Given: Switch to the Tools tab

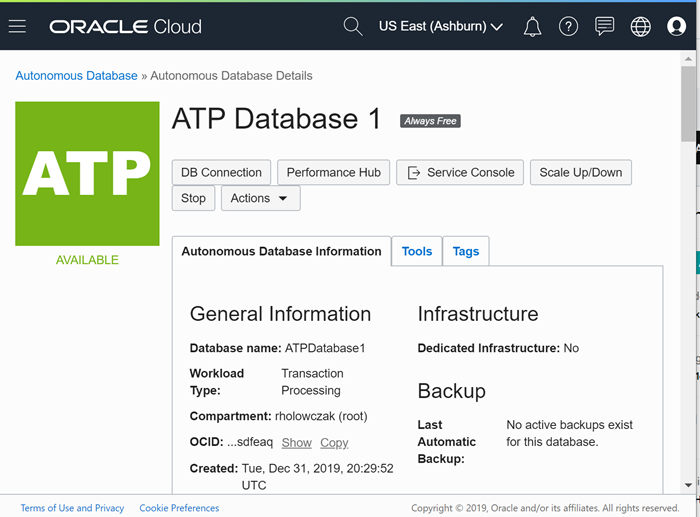Looking at the screenshot, I should [417, 251].
